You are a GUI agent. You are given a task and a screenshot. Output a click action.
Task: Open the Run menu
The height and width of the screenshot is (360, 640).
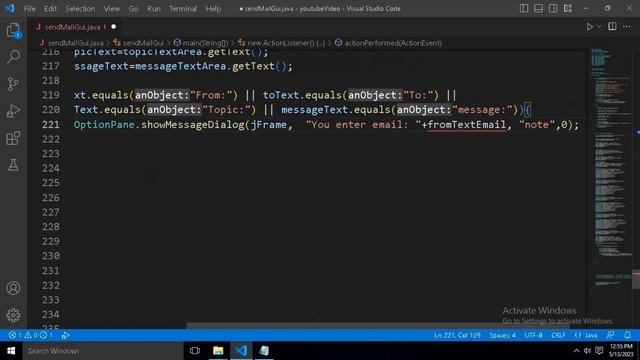(x=153, y=9)
